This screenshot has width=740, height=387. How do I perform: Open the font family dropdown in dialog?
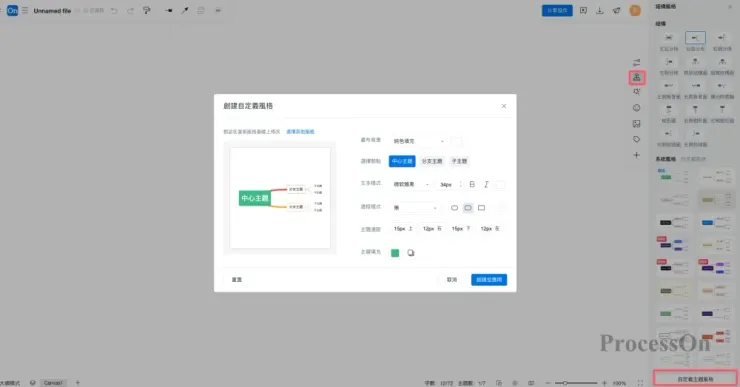(411, 184)
